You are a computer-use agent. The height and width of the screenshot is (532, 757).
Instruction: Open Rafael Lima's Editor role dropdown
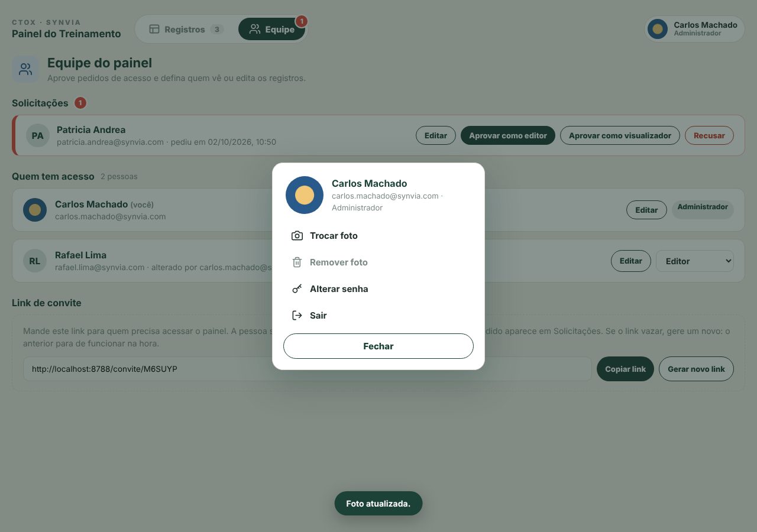[695, 261]
